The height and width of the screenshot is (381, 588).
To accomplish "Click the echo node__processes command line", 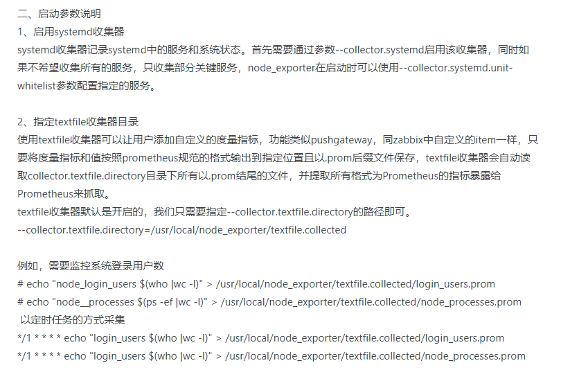I will [x=269, y=302].
